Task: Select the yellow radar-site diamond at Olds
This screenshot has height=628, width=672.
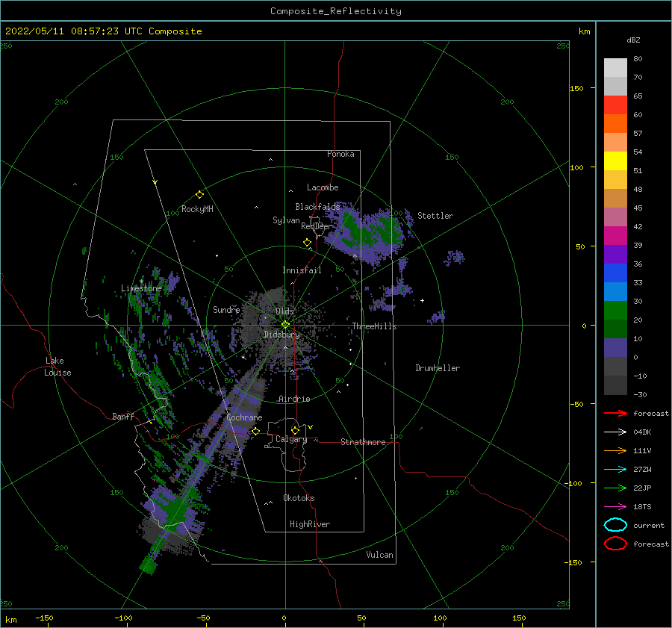Action: click(285, 325)
